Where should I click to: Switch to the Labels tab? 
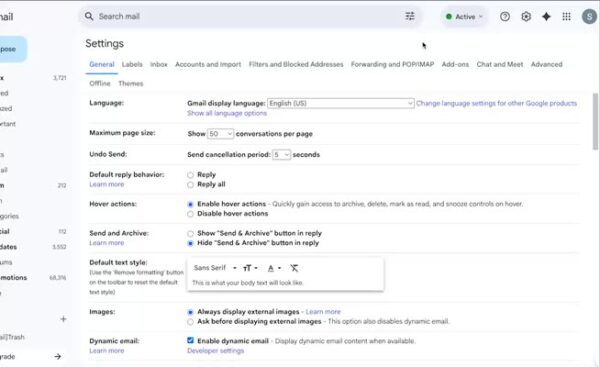click(132, 64)
